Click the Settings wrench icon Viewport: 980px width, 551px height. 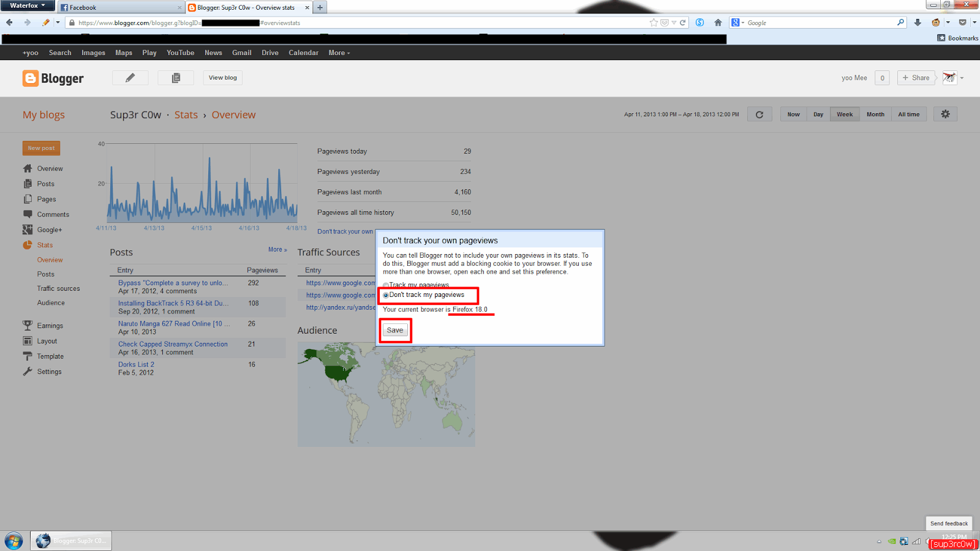click(x=28, y=372)
